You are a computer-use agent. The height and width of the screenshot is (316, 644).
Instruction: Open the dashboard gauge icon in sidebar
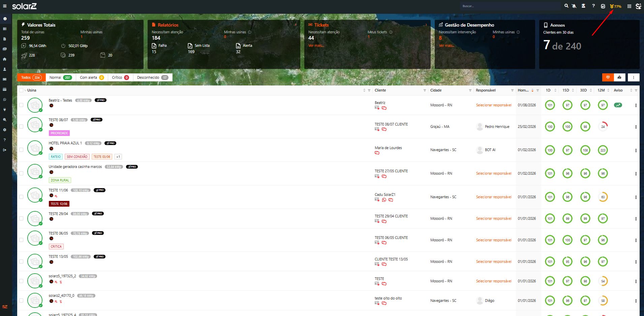[x=5, y=19]
